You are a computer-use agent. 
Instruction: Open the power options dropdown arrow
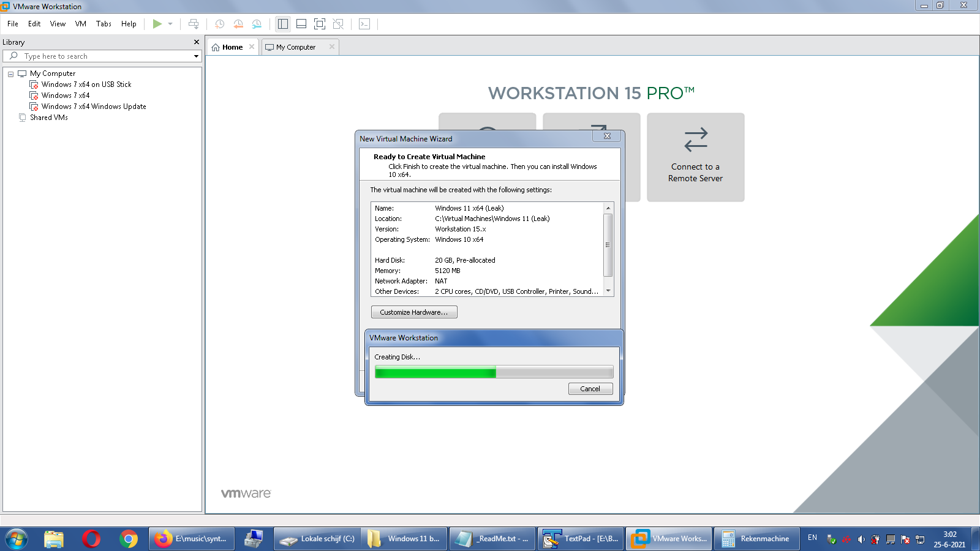pyautogui.click(x=170, y=24)
